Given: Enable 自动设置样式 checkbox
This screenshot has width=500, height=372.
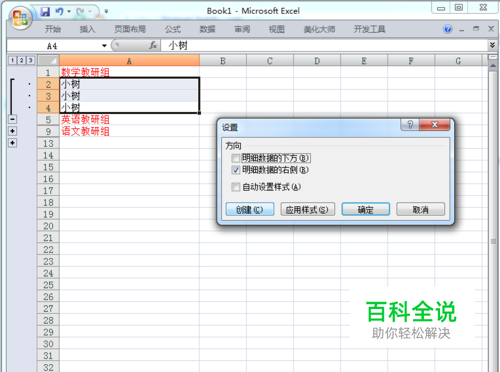Looking at the screenshot, I should point(236,187).
